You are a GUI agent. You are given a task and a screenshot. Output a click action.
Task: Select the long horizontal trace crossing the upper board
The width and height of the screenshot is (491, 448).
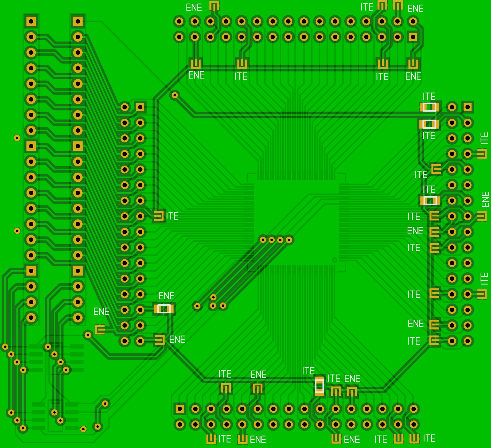click(299, 114)
